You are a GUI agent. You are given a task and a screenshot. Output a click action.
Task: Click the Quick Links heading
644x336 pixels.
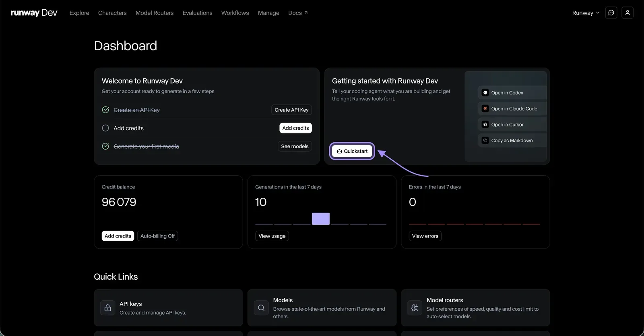(x=116, y=277)
